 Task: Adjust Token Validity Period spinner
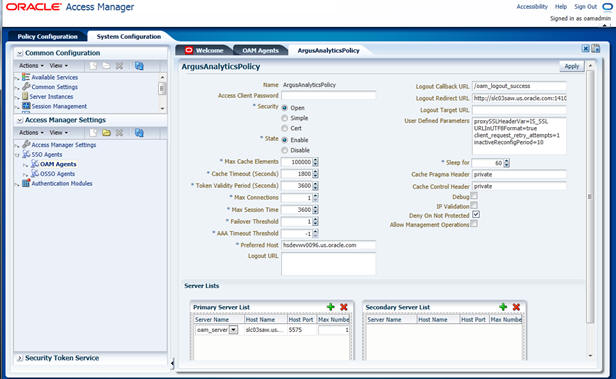click(315, 185)
